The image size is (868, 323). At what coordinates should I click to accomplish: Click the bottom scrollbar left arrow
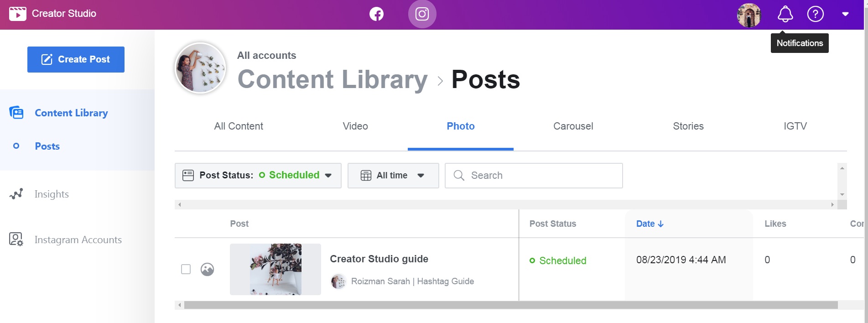179,305
